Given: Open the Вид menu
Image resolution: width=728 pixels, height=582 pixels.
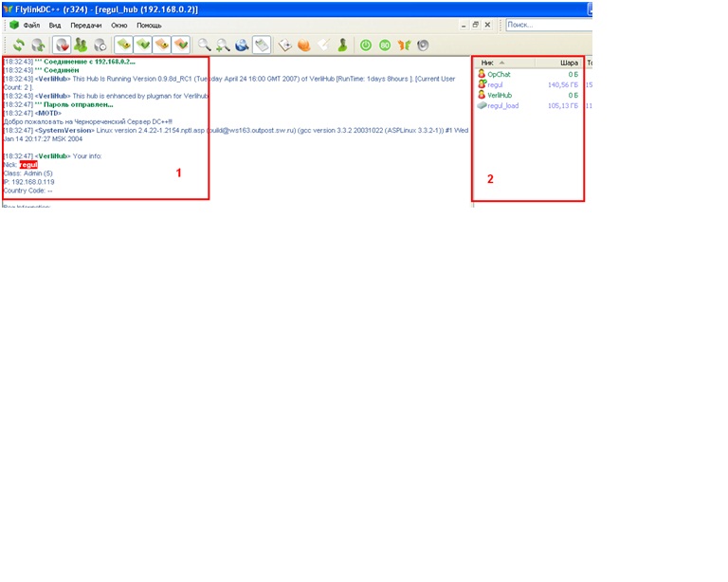Looking at the screenshot, I should click(55, 25).
